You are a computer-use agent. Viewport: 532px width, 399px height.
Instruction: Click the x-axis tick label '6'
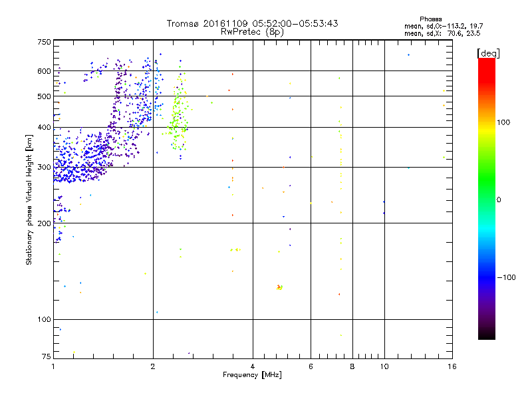pyautogui.click(x=311, y=366)
